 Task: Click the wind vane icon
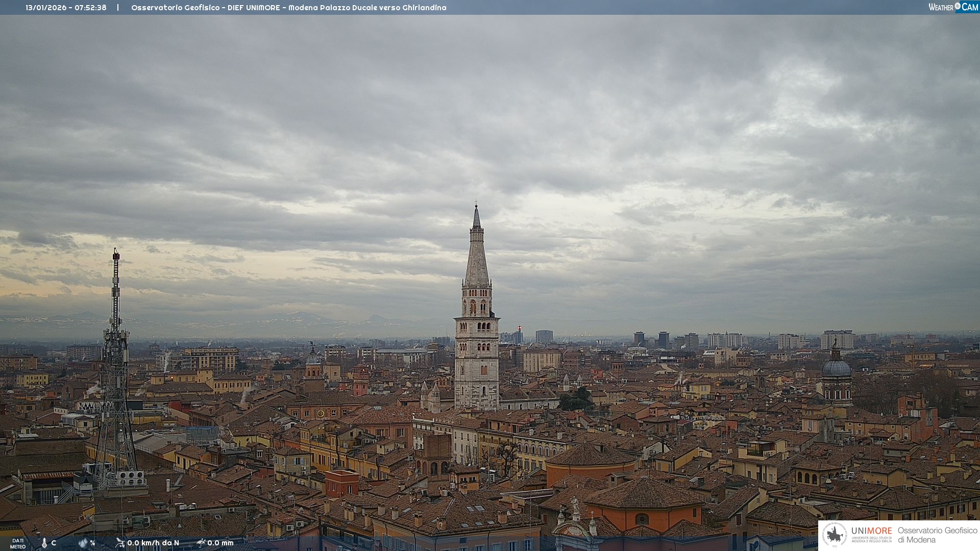tap(120, 543)
